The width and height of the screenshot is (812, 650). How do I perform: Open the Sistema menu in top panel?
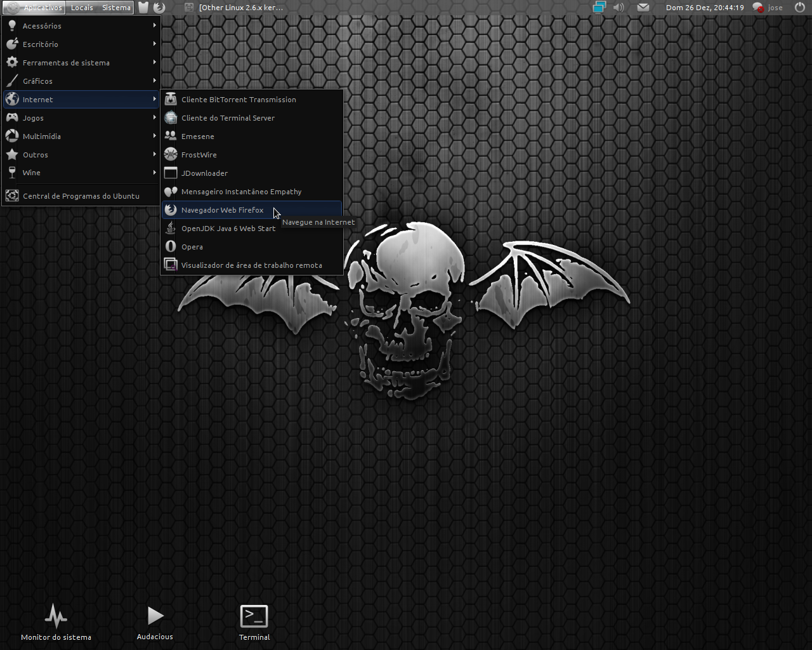tap(116, 8)
